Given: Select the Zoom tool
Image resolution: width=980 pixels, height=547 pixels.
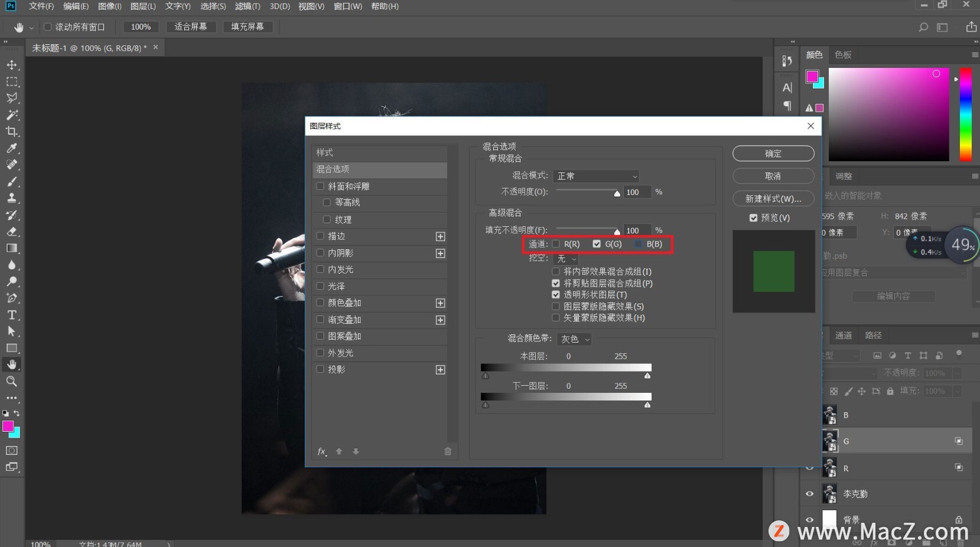Looking at the screenshot, I should [12, 381].
